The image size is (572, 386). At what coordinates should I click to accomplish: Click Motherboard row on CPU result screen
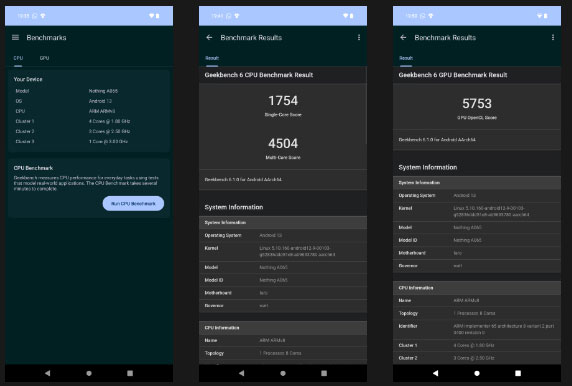click(283, 293)
